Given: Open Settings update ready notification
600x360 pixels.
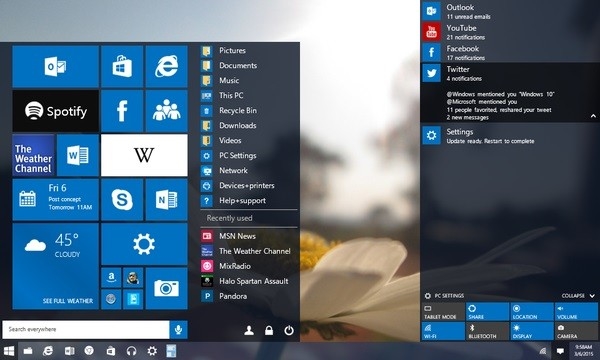Looking at the screenshot, I should coord(510,136).
